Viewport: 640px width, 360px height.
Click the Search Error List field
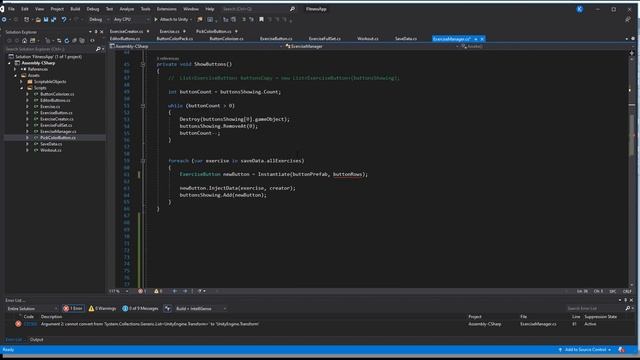pos(595,309)
